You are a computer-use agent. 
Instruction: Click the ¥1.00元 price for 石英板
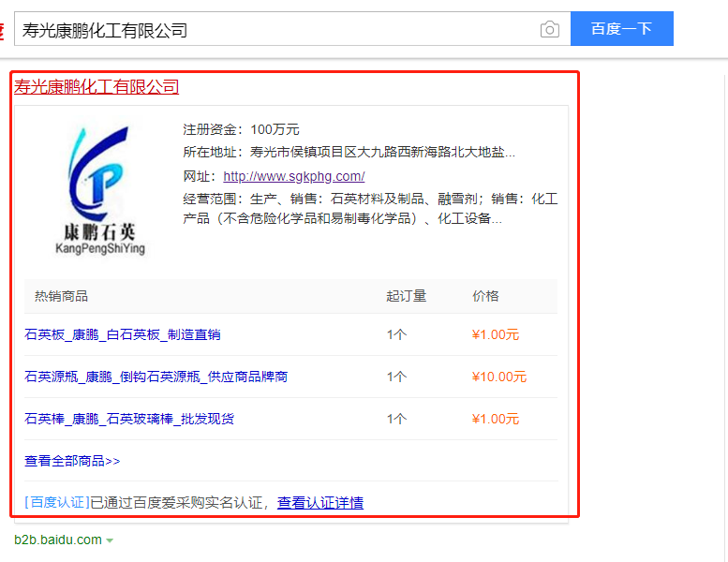click(x=496, y=334)
